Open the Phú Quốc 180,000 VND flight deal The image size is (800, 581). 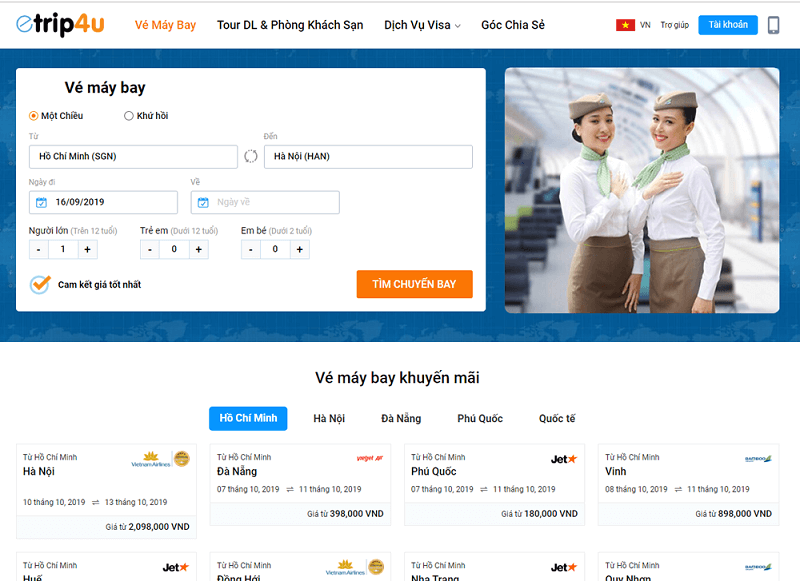point(494,485)
